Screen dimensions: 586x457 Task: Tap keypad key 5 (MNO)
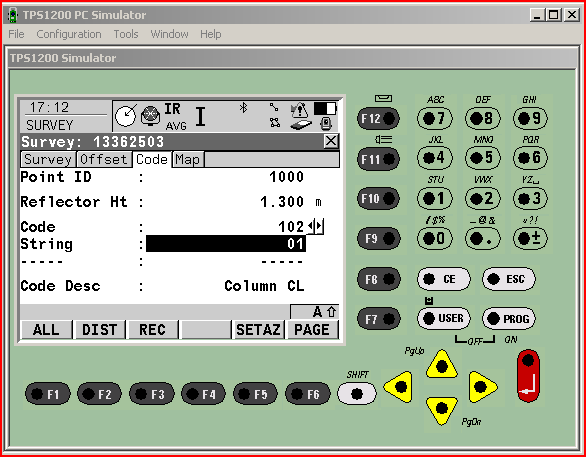(482, 158)
